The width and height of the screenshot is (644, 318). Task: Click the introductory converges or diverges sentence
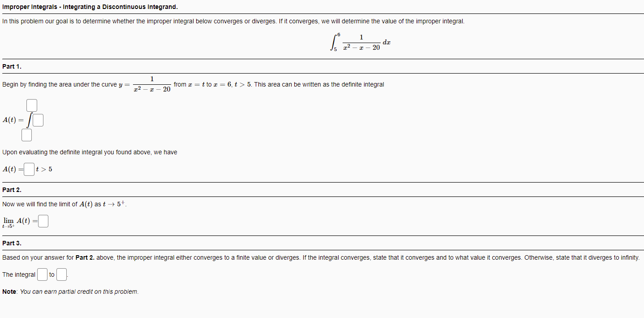[233, 21]
